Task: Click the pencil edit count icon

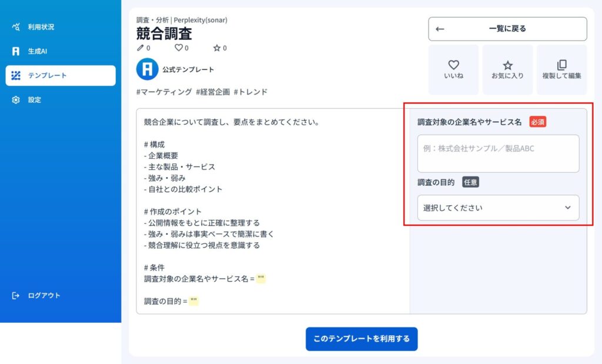Action: tap(140, 48)
